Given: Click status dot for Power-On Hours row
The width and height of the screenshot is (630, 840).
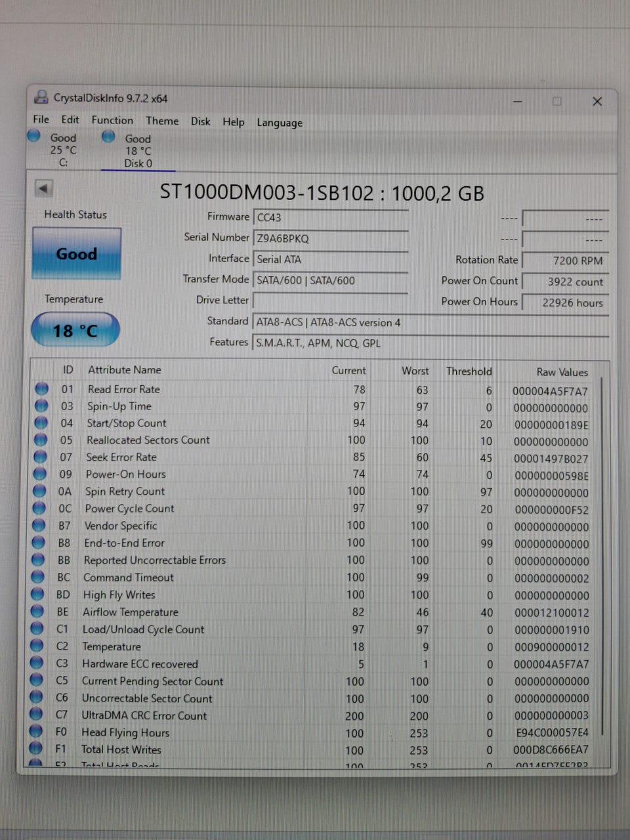Looking at the screenshot, I should tap(40, 474).
